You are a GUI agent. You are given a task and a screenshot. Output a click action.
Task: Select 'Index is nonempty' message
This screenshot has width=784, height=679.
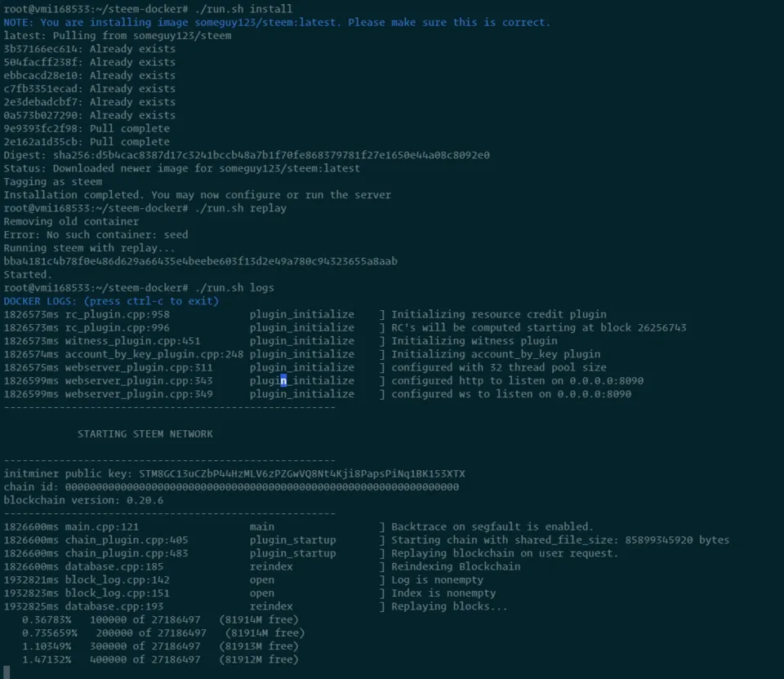pos(443,593)
